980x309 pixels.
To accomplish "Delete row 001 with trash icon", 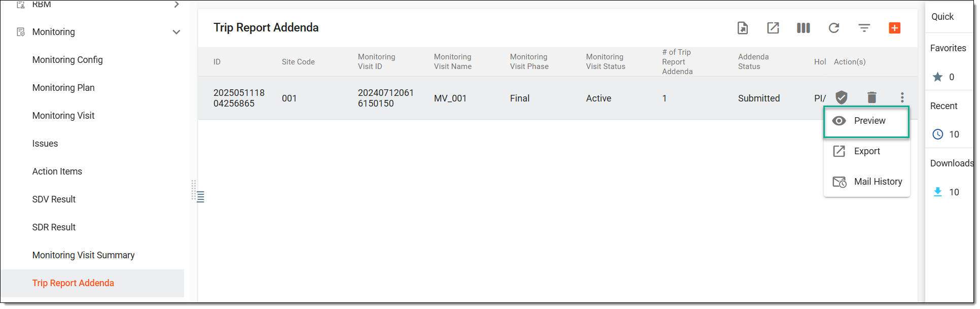I will (x=872, y=97).
